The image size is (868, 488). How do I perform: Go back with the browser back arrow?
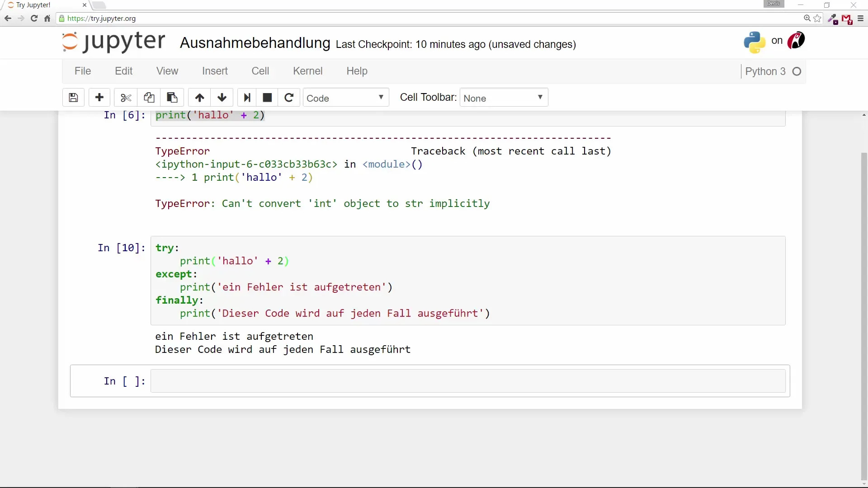[8, 19]
